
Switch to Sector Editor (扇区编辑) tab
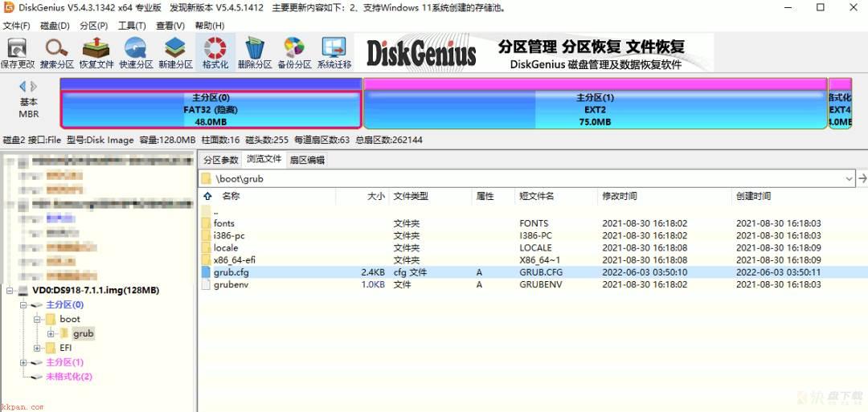coord(307,161)
